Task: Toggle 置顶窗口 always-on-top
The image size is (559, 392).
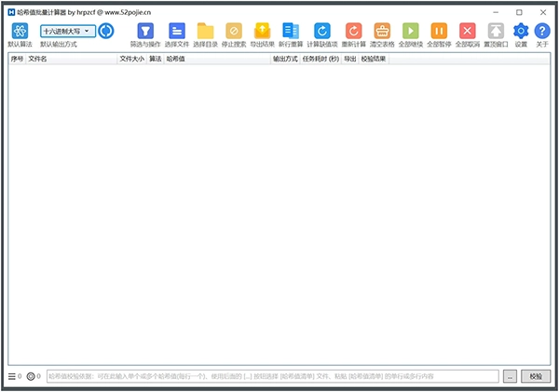Action: 496,32
